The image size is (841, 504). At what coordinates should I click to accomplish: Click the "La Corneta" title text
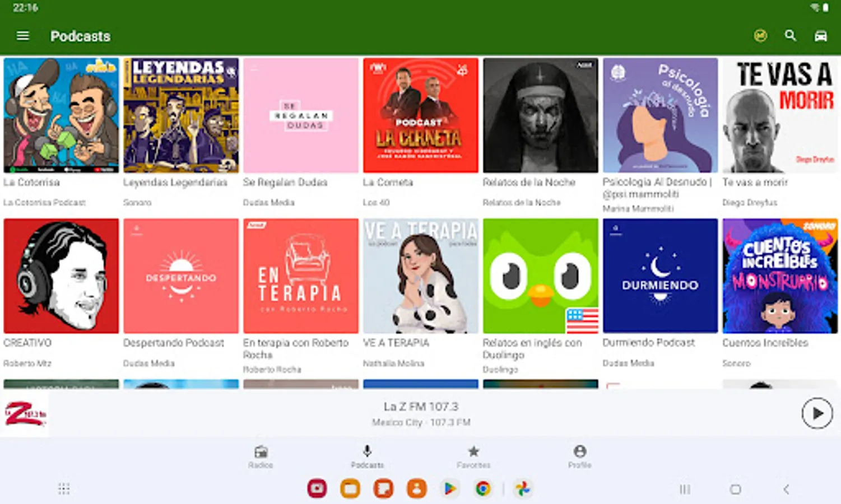[x=388, y=182]
